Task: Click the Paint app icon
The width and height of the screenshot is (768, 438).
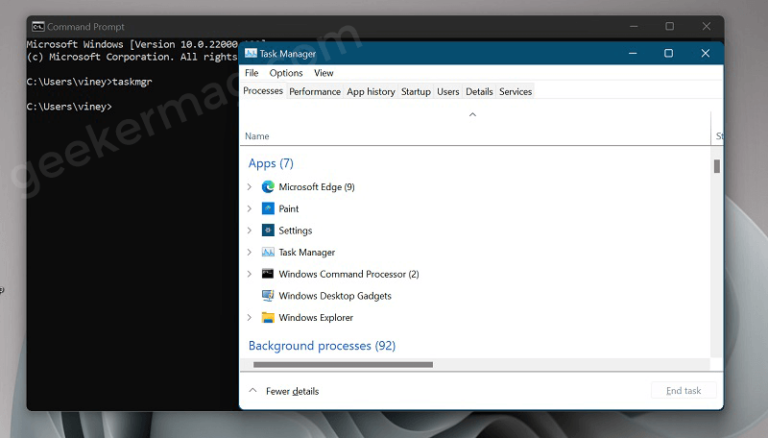Action: (268, 209)
